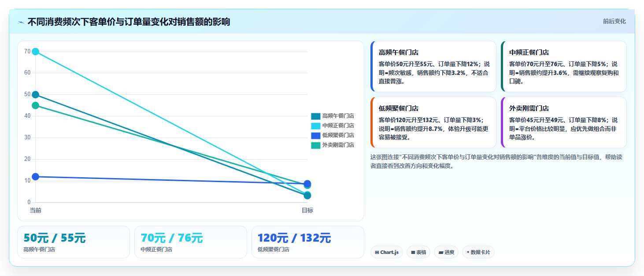Click the 50 current-value data point

click(x=36, y=95)
